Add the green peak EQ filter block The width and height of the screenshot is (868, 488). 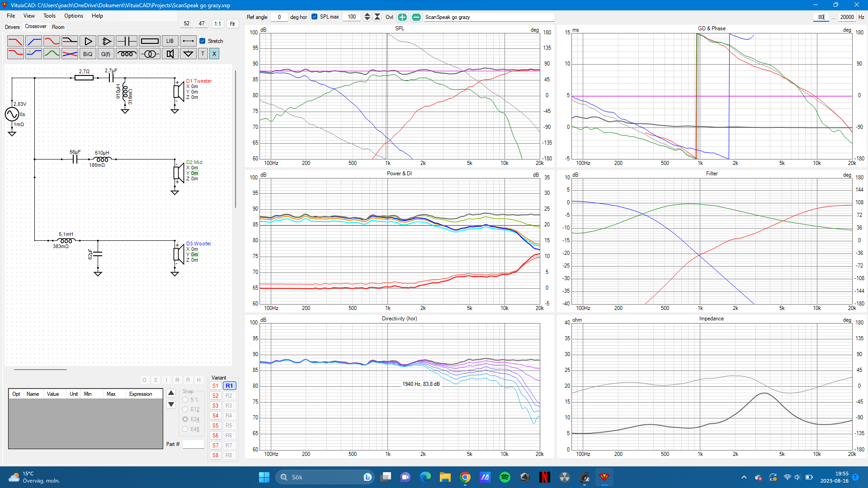click(x=52, y=54)
